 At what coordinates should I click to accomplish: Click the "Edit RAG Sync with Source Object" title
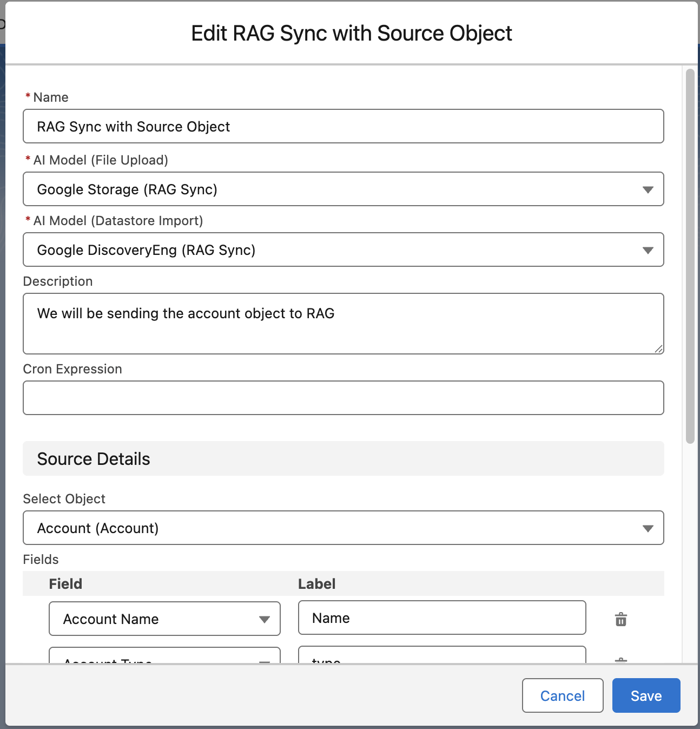[x=351, y=34]
